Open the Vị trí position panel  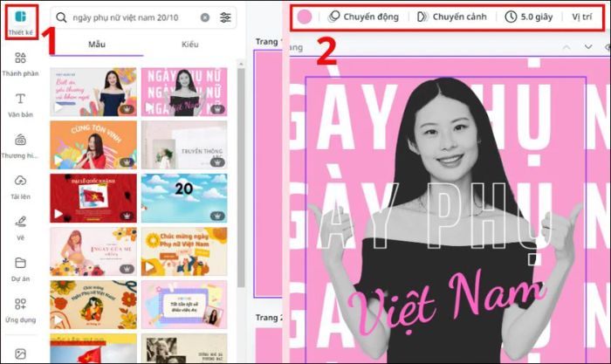581,17
